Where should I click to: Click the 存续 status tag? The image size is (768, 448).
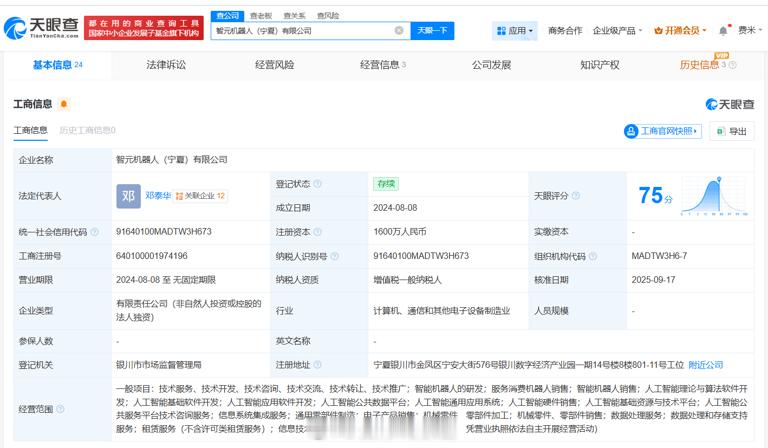tap(386, 184)
